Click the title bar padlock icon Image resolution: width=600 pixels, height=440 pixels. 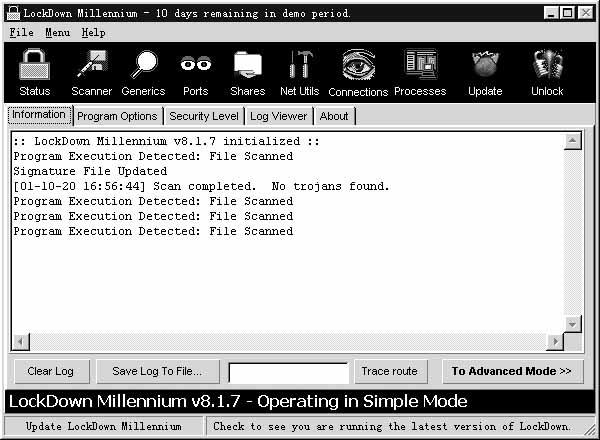pos(13,13)
